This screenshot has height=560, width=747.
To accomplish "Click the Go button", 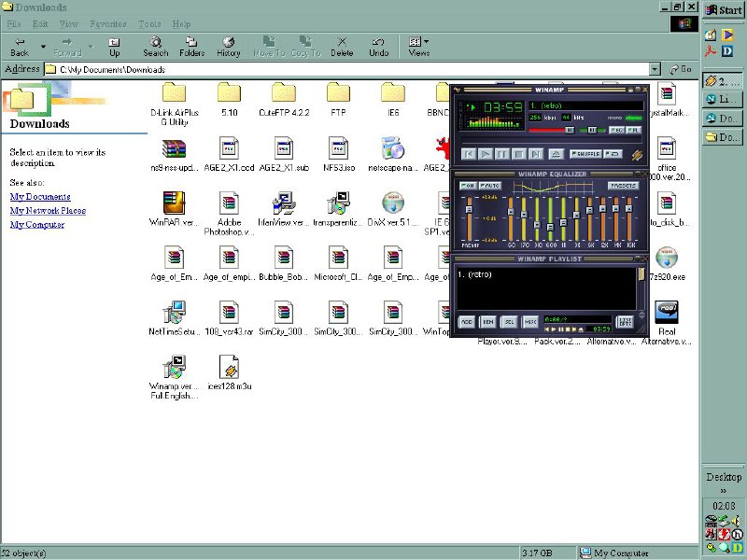I will click(681, 69).
